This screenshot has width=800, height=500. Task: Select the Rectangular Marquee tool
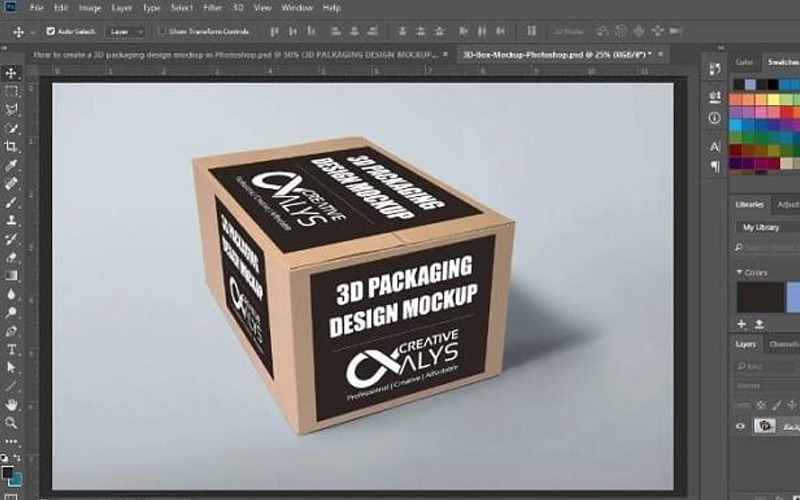[x=11, y=91]
